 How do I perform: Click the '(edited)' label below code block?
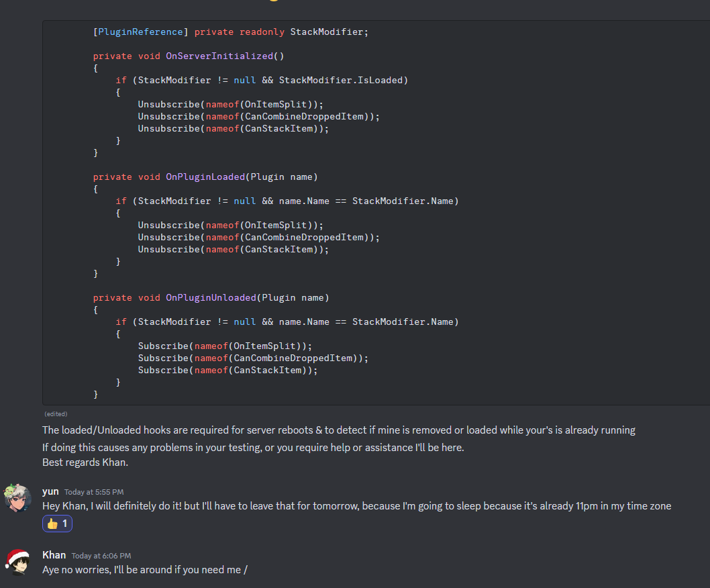click(56, 414)
